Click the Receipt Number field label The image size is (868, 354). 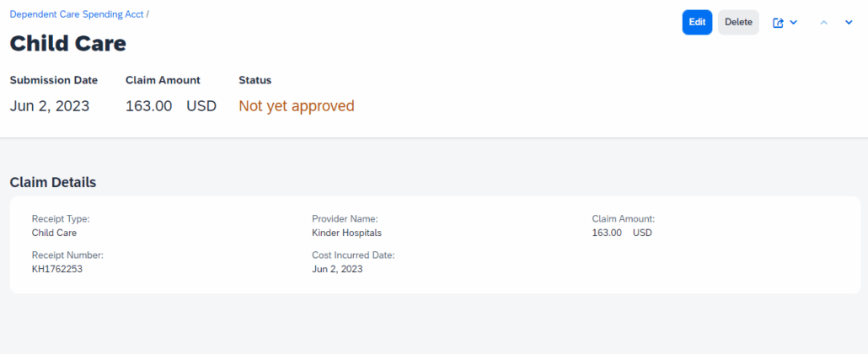(67, 255)
